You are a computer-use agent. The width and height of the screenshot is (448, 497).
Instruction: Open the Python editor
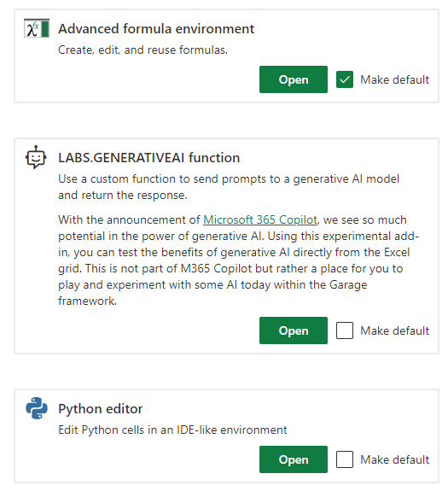point(294,459)
